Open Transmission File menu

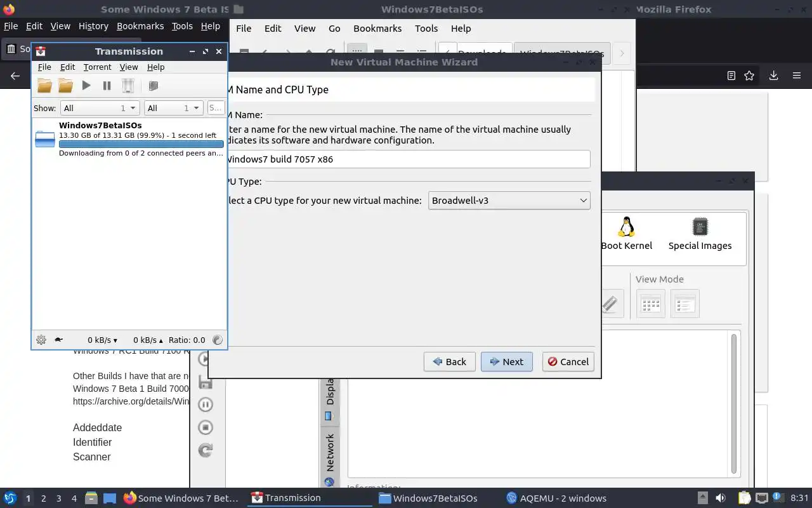[44, 67]
